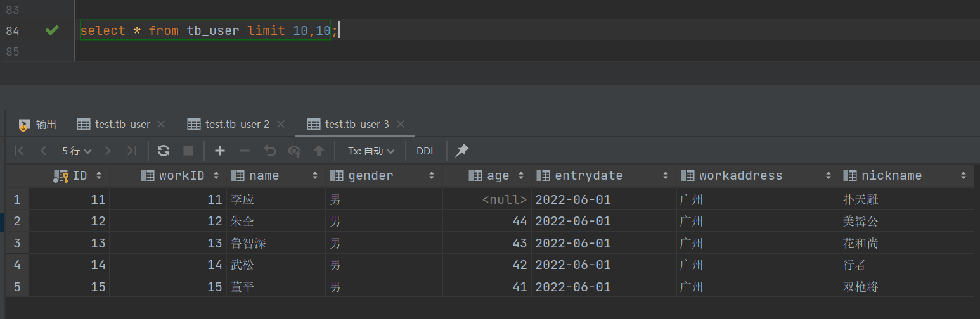Go to the first page of results
980x319 pixels.
[19, 151]
